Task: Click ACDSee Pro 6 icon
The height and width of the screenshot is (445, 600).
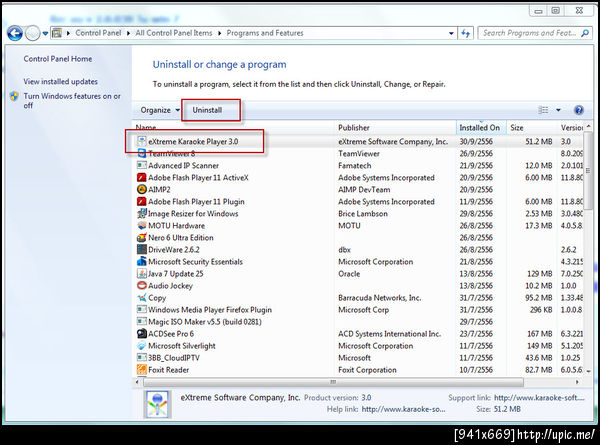Action: click(142, 334)
